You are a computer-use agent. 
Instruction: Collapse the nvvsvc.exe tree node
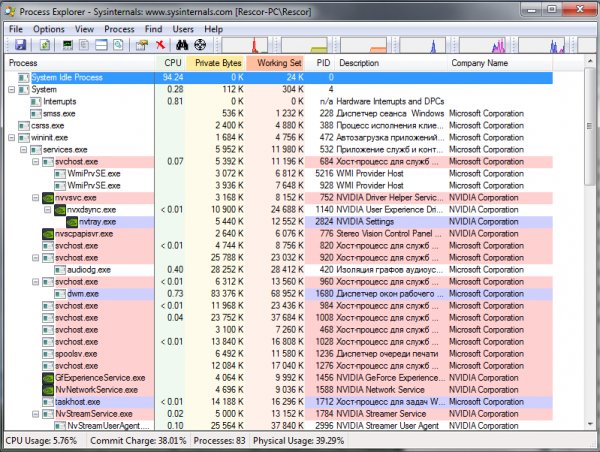[x=36, y=198]
